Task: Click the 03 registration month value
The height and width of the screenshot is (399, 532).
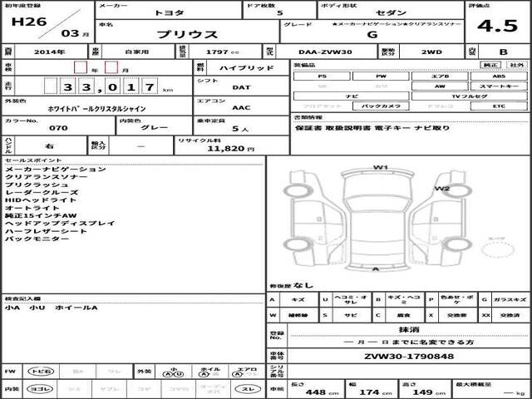Action: click(x=70, y=33)
